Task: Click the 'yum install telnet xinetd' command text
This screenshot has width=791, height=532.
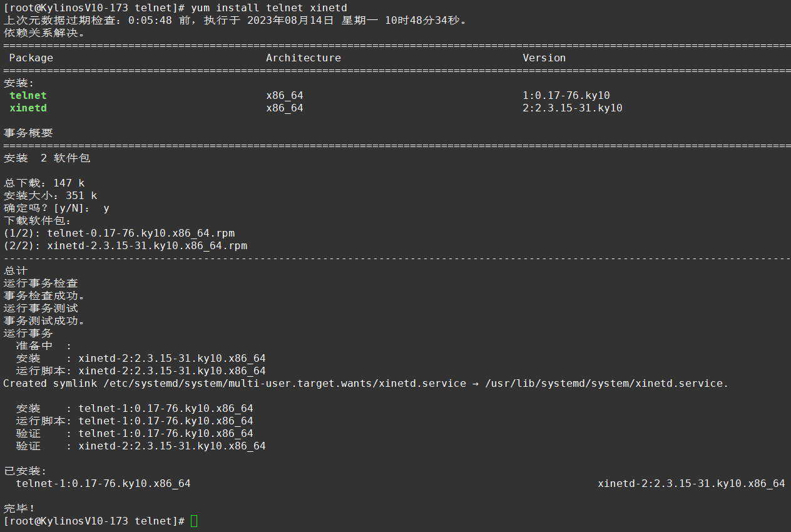Action: (x=269, y=8)
